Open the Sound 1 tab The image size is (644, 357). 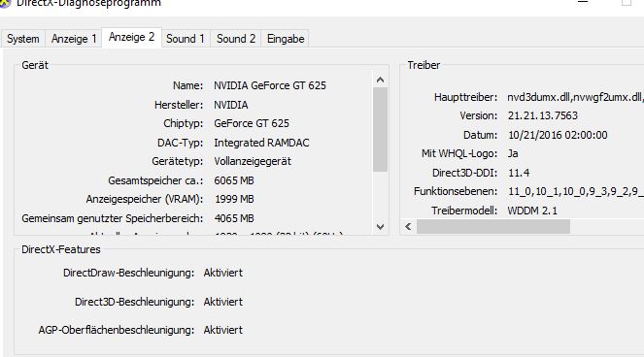click(186, 39)
